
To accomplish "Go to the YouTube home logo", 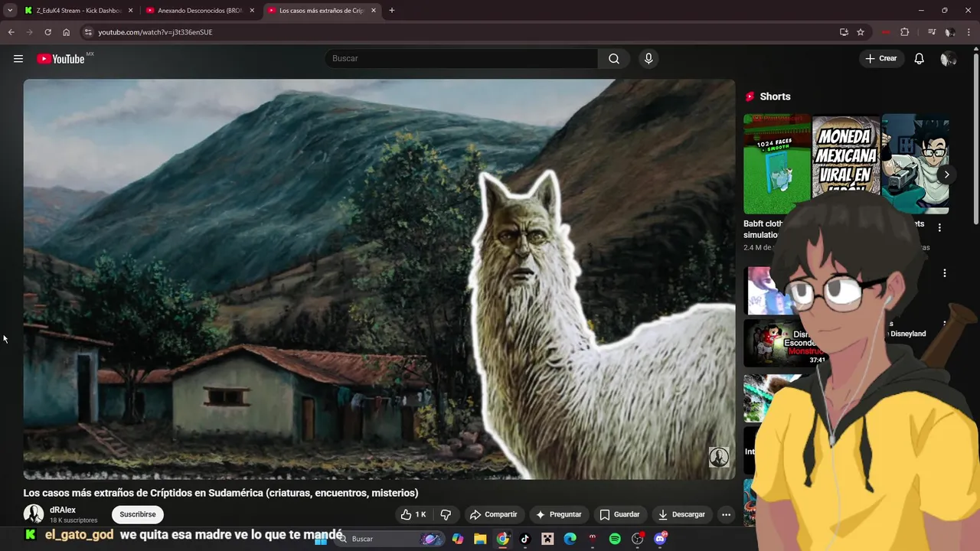I will pyautogui.click(x=61, y=59).
